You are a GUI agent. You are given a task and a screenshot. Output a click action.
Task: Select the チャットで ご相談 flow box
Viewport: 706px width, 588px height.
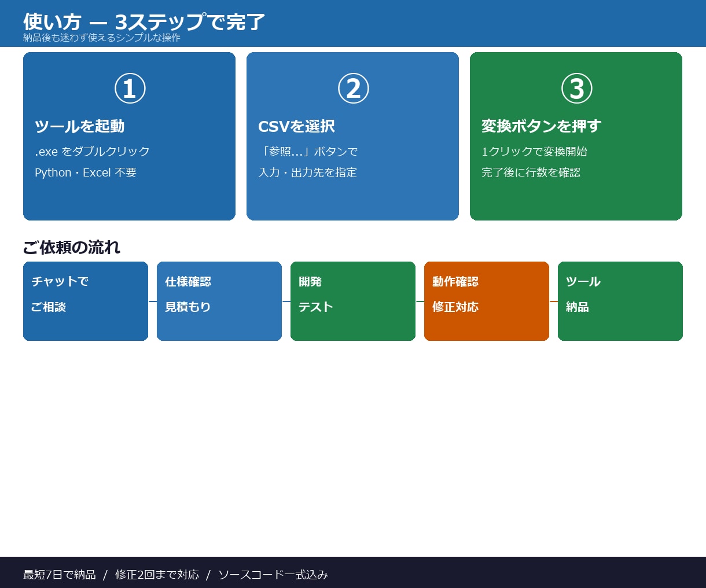[86, 301]
